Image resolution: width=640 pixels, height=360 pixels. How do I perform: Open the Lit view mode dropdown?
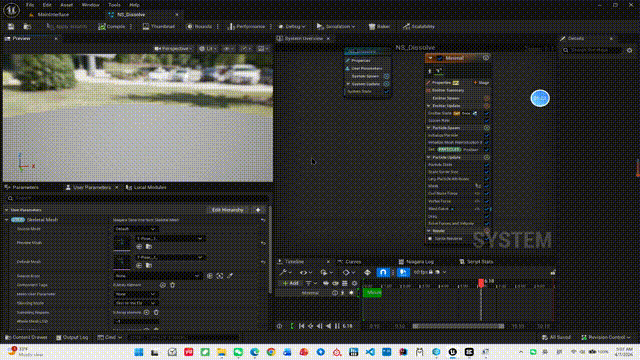click(x=207, y=49)
